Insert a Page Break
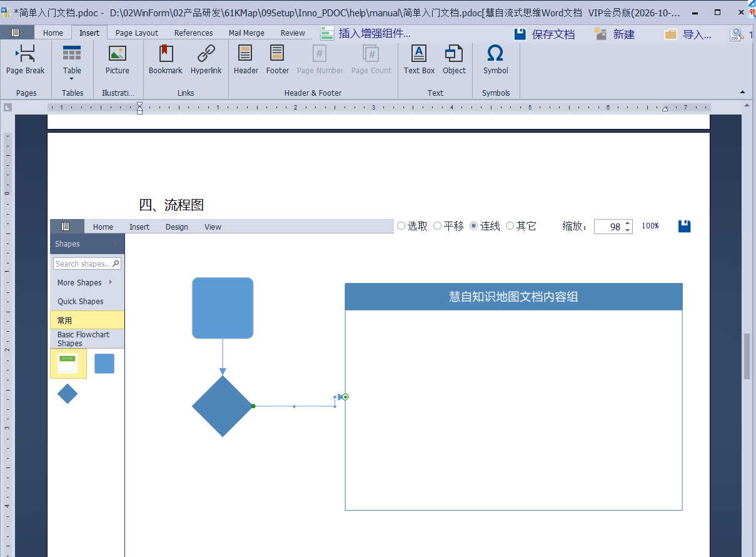Viewport: 756px width, 557px height. (x=25, y=60)
